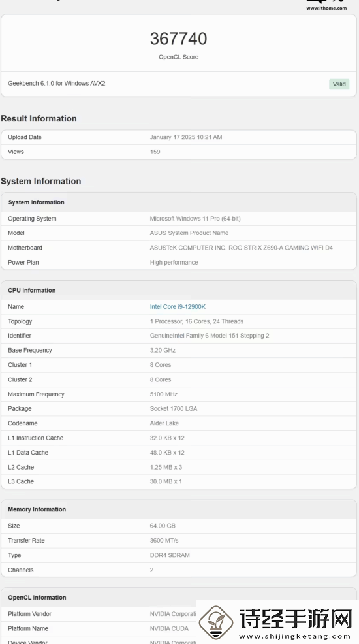Click the main System Information heading
Screen dimensions: 359x644
(40, 181)
